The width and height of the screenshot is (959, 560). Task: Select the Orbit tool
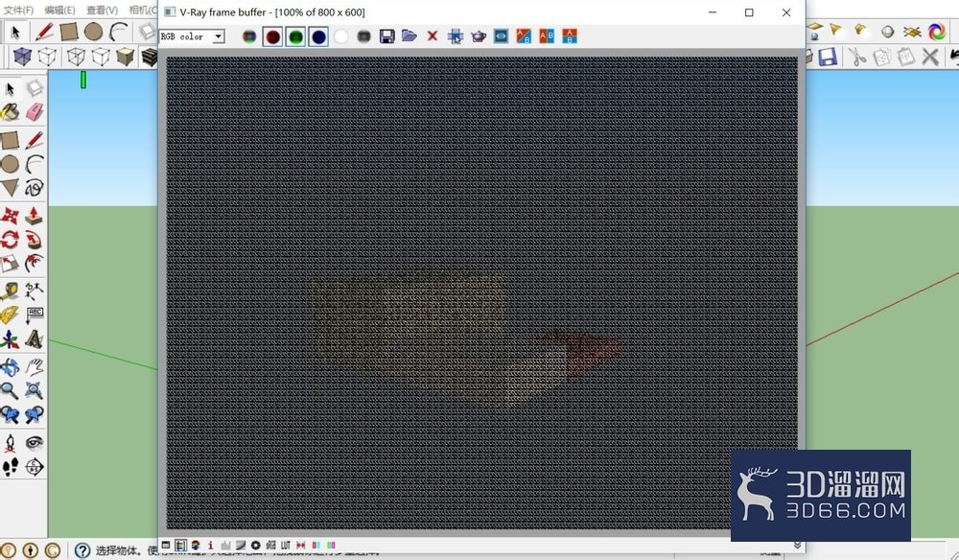pos(10,367)
